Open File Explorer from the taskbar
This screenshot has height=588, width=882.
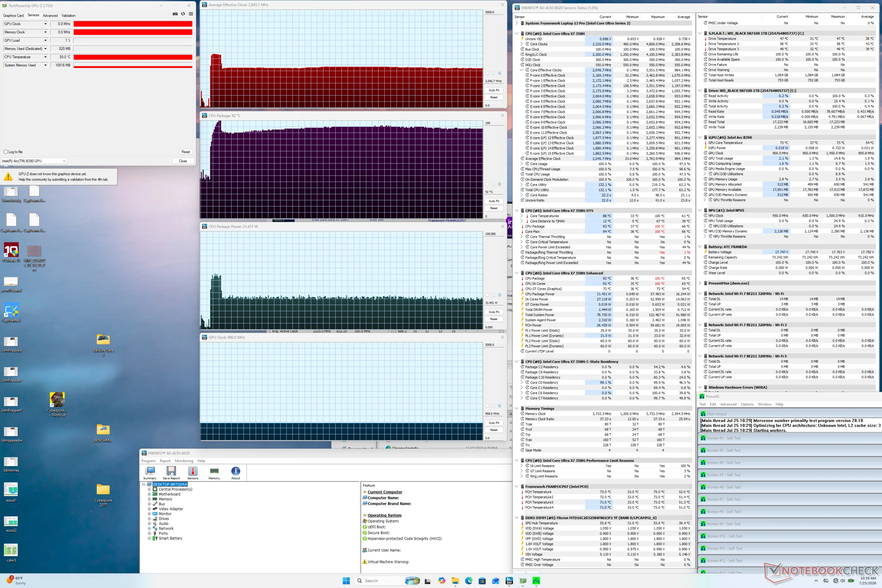coord(455,580)
